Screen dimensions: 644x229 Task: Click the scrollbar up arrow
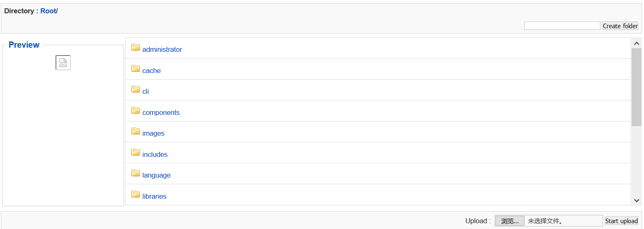click(637, 43)
